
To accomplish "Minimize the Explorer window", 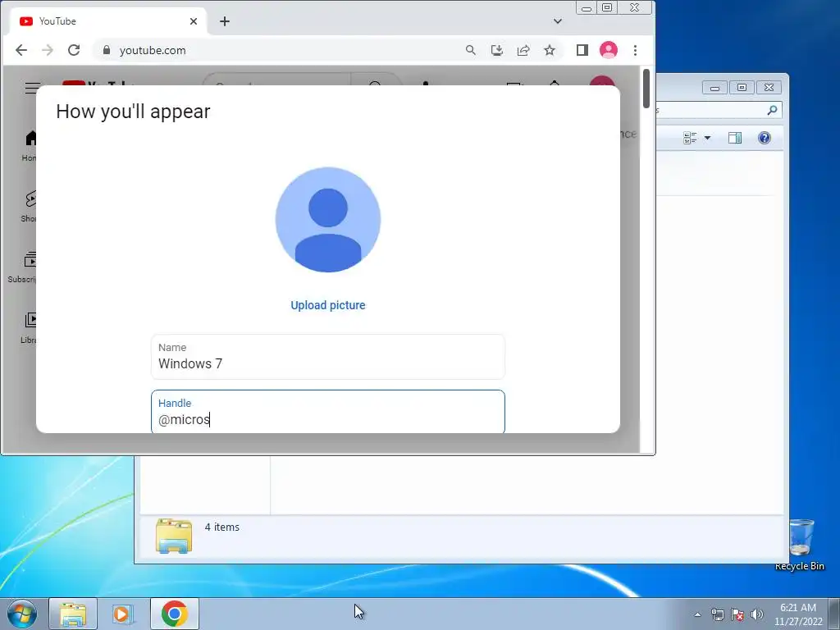I will pos(714,87).
